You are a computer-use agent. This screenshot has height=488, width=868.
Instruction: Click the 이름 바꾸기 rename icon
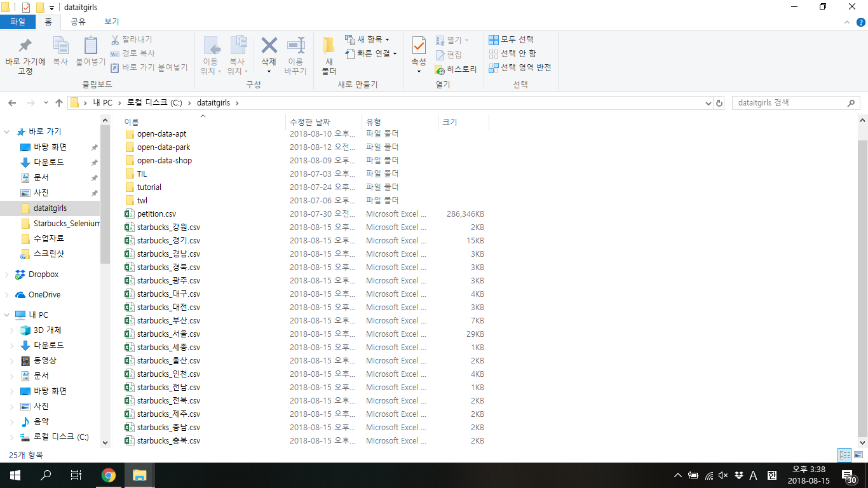pos(295,46)
